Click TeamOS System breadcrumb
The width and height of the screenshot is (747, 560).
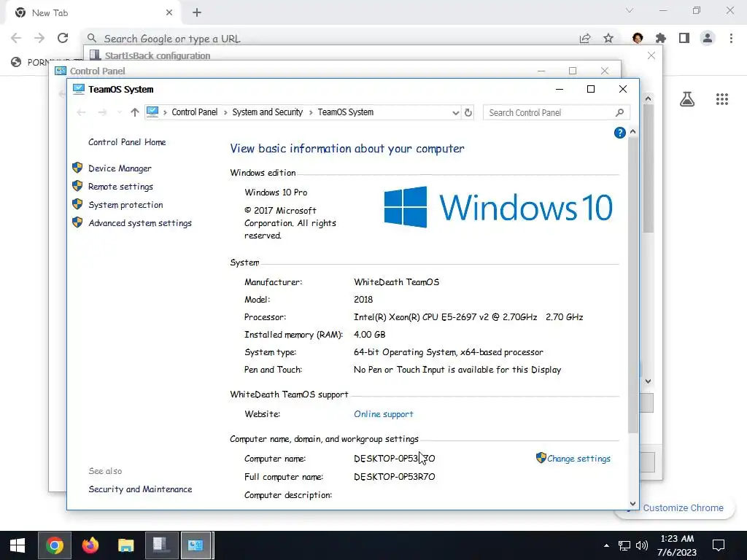point(345,112)
